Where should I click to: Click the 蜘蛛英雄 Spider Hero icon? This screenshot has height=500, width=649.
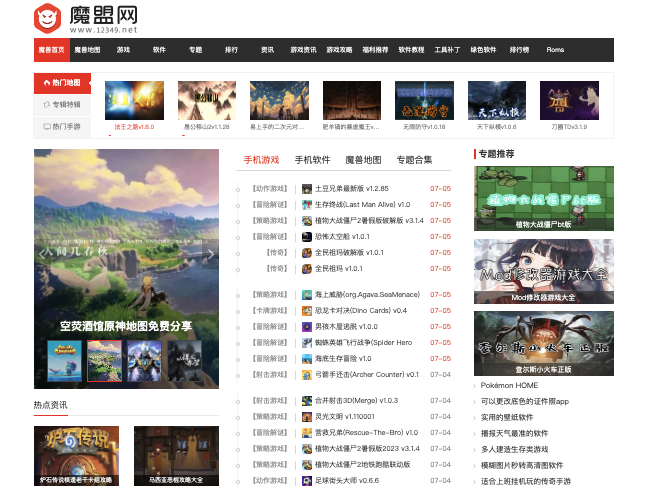(307, 343)
